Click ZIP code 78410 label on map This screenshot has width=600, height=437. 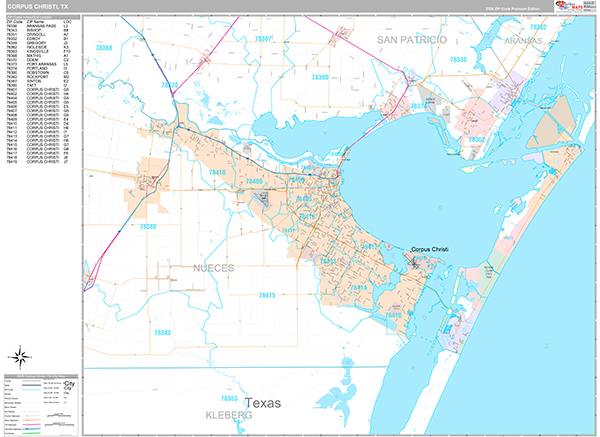(218, 172)
